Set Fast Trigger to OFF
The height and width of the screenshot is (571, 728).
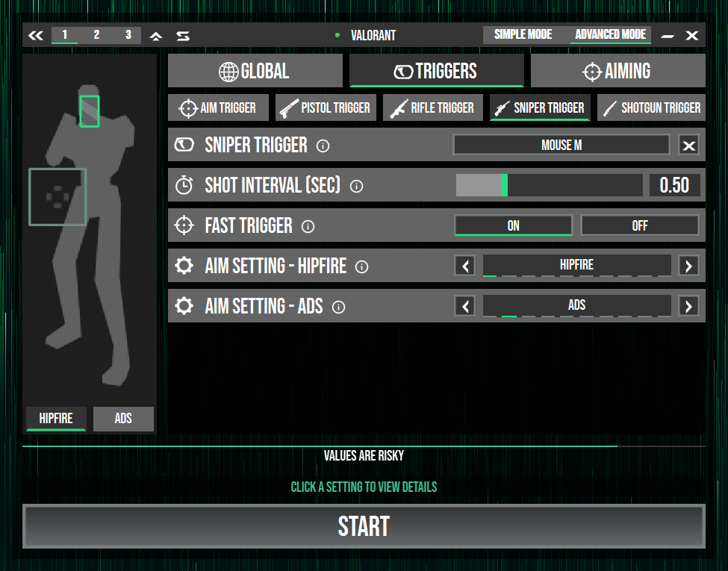tap(640, 225)
